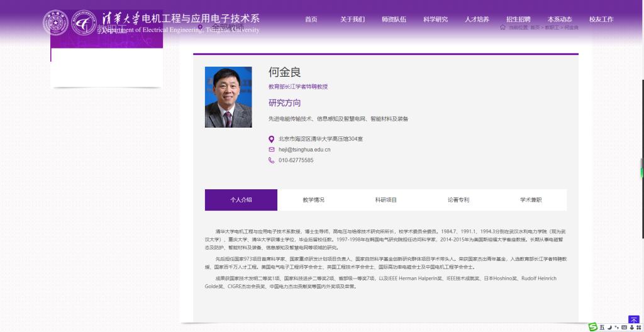This screenshot has width=644, height=332.
Task: Click the user figure icon on the IME bar
Action: 631,328
